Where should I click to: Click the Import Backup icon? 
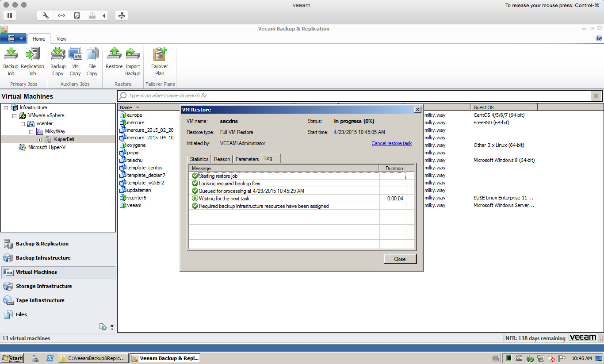point(133,54)
